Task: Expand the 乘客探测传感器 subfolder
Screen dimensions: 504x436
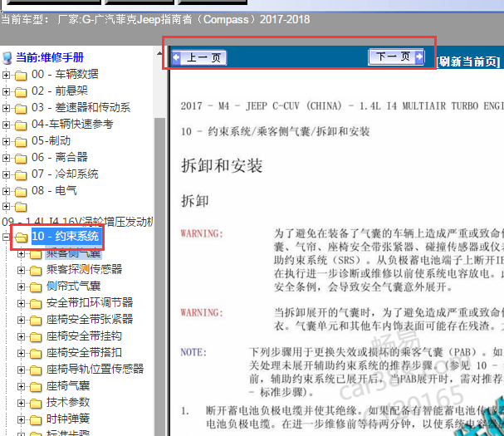Action: point(21,270)
